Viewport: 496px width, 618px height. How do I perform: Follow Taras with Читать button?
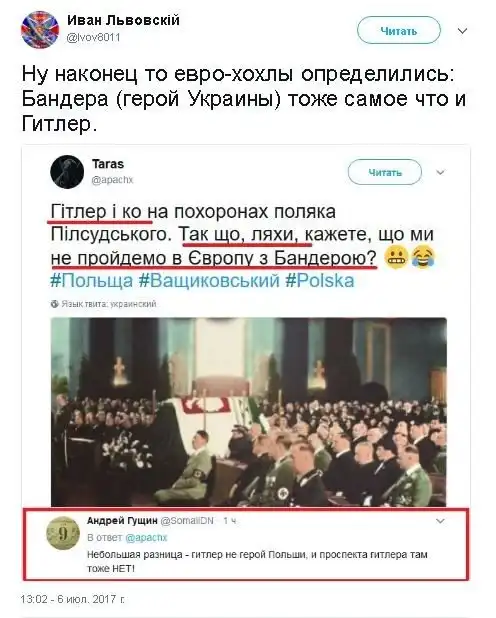(385, 172)
